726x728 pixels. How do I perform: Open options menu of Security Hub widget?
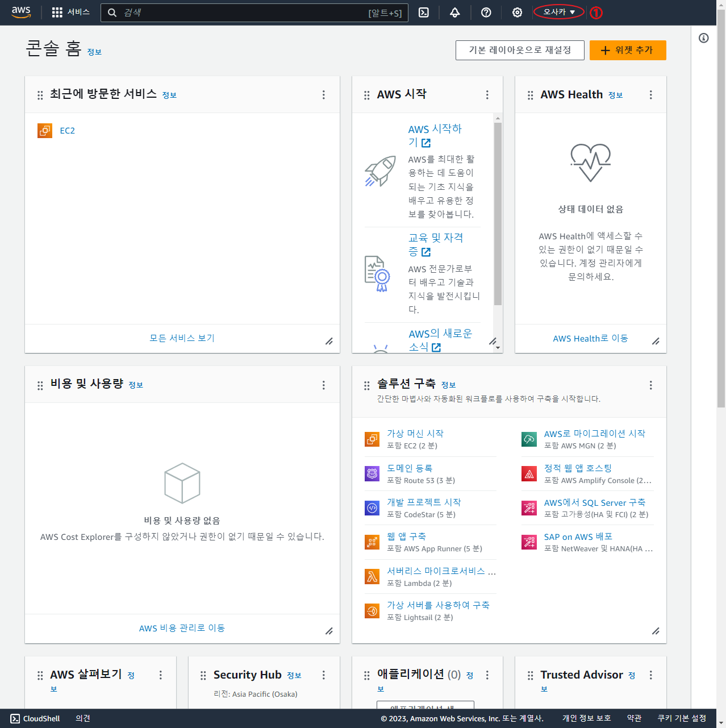324,675
